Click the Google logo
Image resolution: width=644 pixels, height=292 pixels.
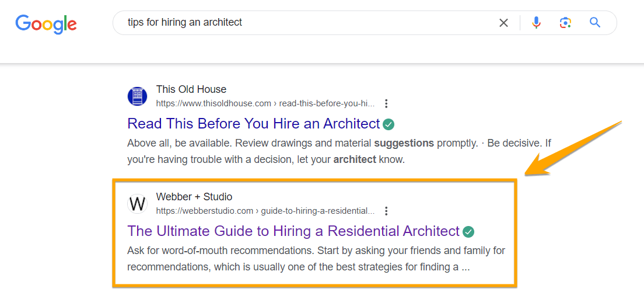(x=46, y=23)
